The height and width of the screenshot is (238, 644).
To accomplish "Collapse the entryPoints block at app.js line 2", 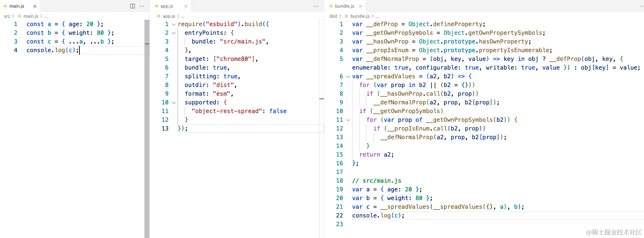I will [x=174, y=33].
